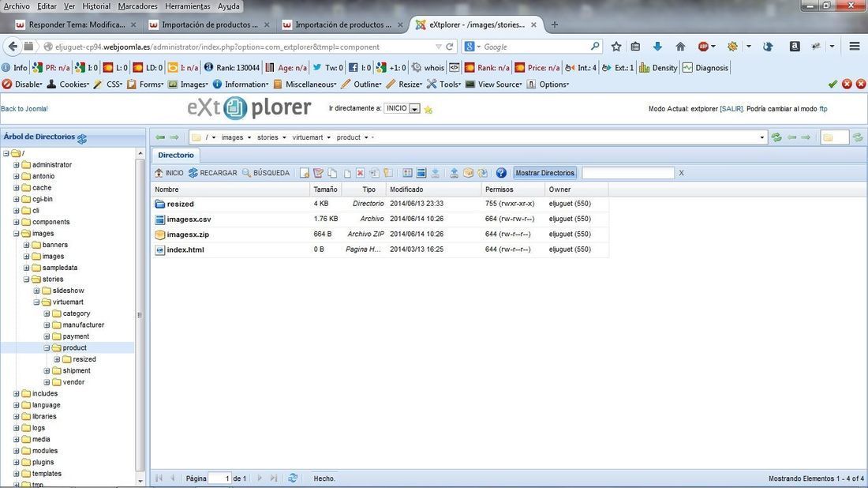Sort by Modificado column header
868x488 pixels.
(x=434, y=190)
